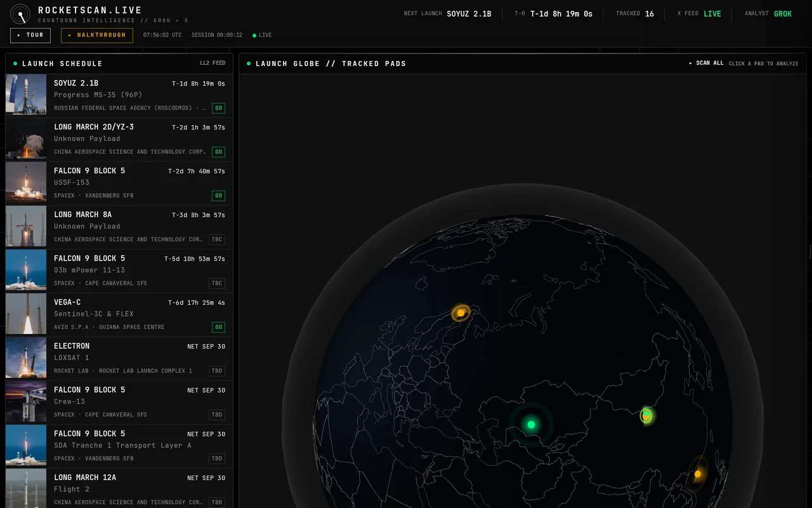Viewport: 812px width, 508px height.
Task: Click Tracked count 16 in header
Action: pos(650,13)
